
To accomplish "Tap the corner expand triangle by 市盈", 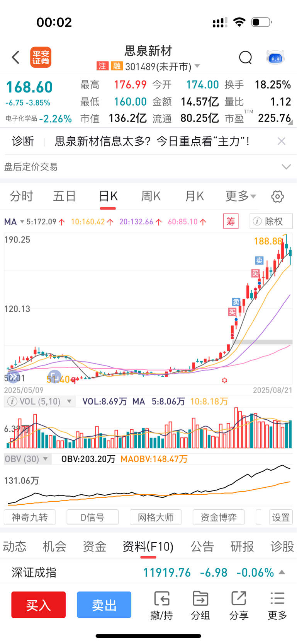I will [x=290, y=123].
